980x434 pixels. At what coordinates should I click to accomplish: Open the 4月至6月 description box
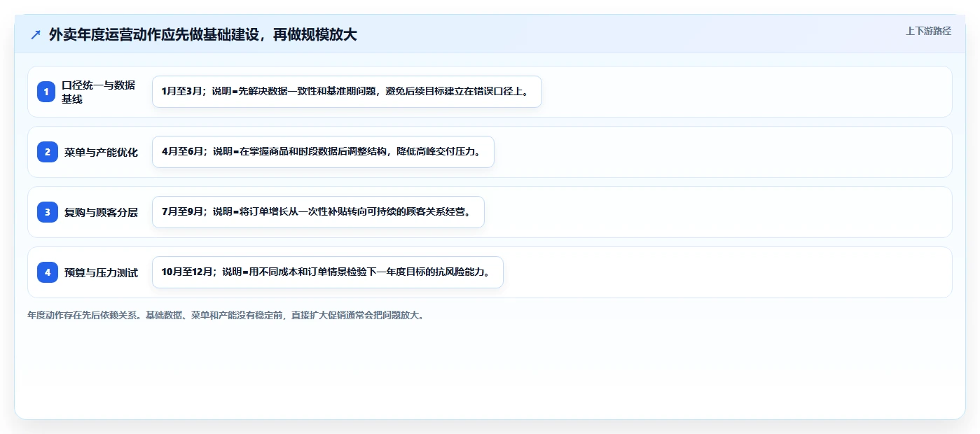pos(323,152)
